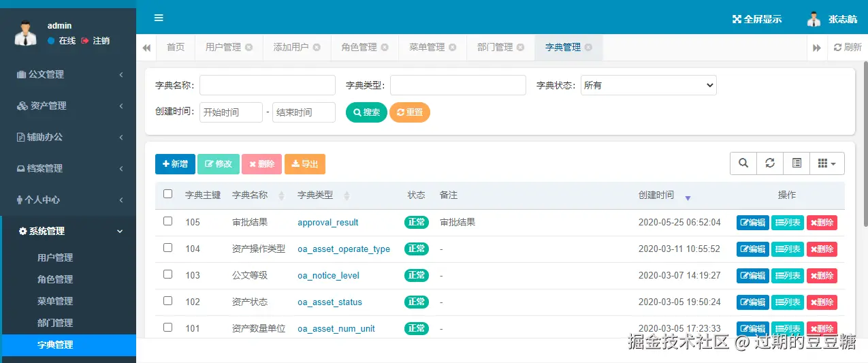Check the row 102 checkbox
The width and height of the screenshot is (868, 363).
168,301
